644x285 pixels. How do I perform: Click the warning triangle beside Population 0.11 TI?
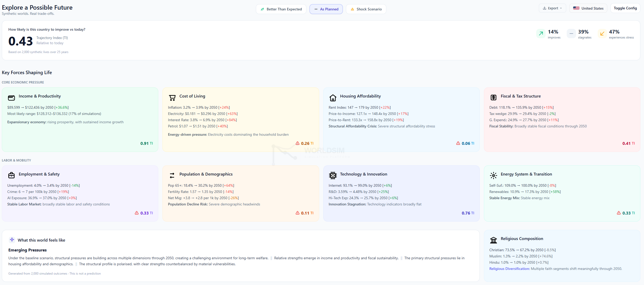point(297,213)
